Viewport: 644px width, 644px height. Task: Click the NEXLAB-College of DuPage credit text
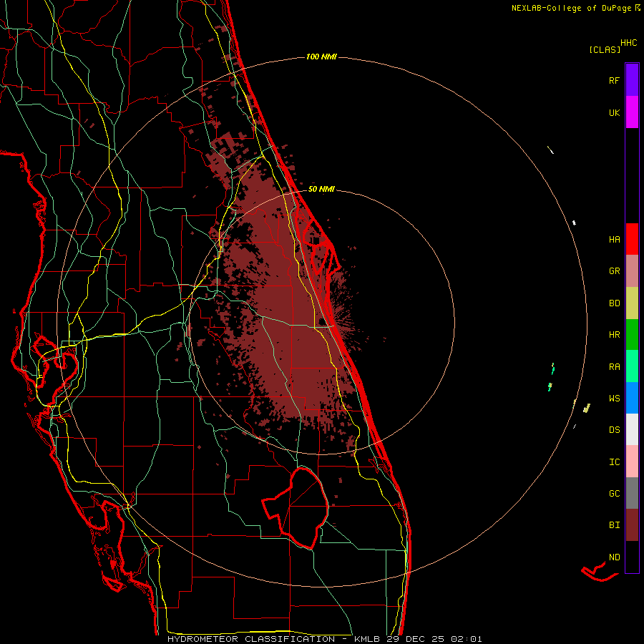click(x=571, y=8)
